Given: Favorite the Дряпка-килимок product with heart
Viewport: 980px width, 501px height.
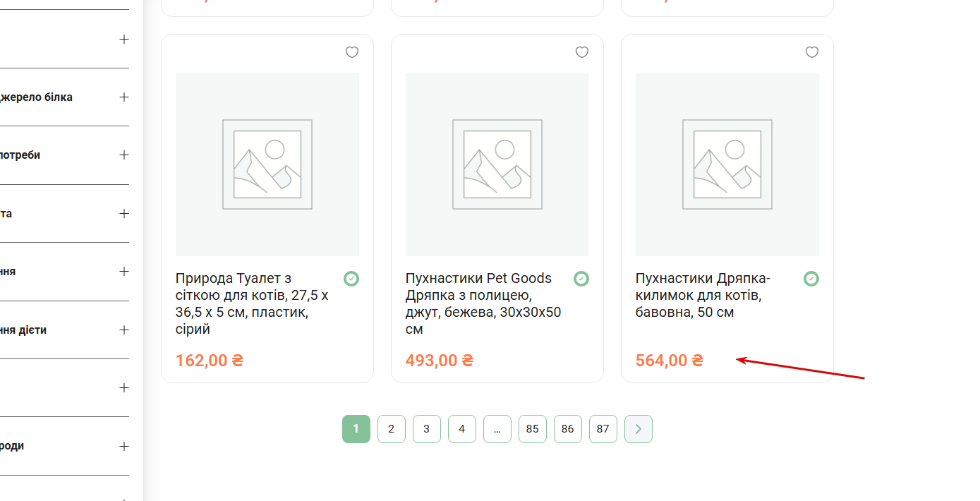Looking at the screenshot, I should pos(812,52).
